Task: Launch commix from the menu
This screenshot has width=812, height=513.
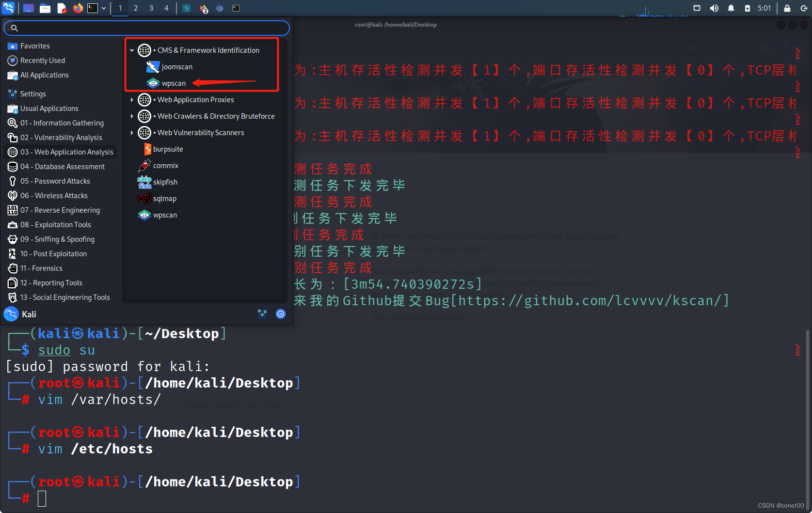Action: [x=158, y=166]
